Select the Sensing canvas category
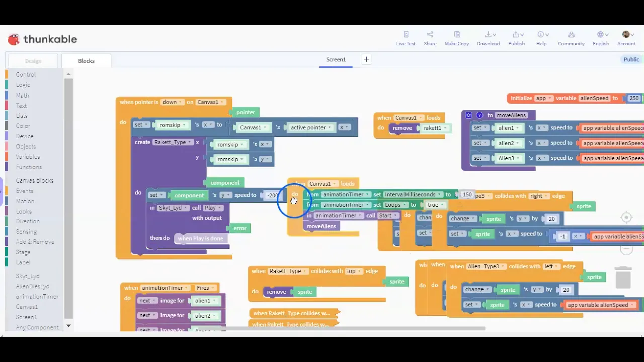Image resolution: width=644 pixels, height=362 pixels. click(x=26, y=231)
